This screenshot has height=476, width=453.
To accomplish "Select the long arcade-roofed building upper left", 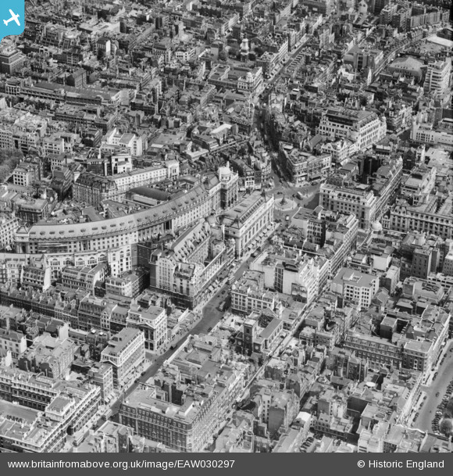I will point(64,91).
